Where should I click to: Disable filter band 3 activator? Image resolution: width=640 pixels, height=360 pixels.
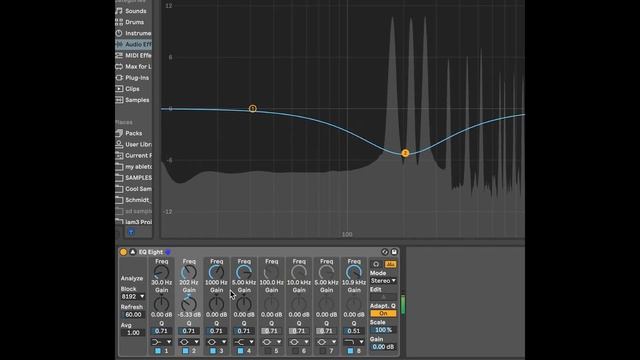(213, 351)
